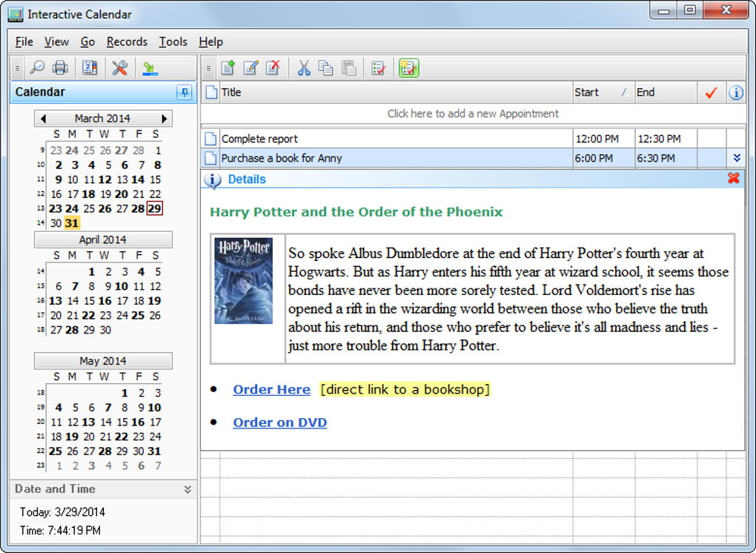Open the File menu
Screen dimensions: 756x553
click(24, 42)
